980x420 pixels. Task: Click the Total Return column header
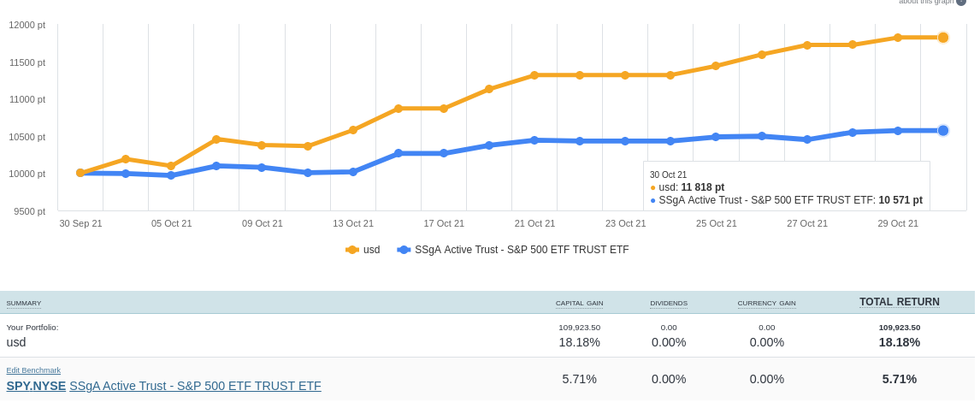click(899, 302)
